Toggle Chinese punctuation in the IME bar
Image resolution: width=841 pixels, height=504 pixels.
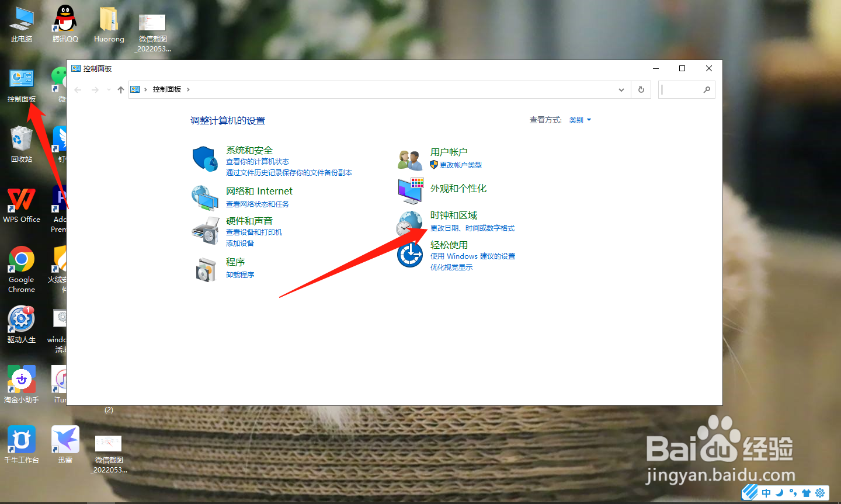(x=793, y=492)
